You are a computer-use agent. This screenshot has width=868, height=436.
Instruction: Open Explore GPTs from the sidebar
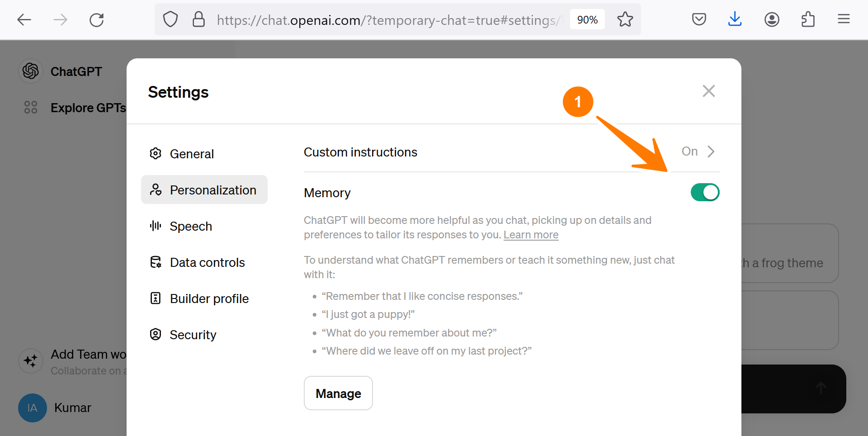point(88,108)
